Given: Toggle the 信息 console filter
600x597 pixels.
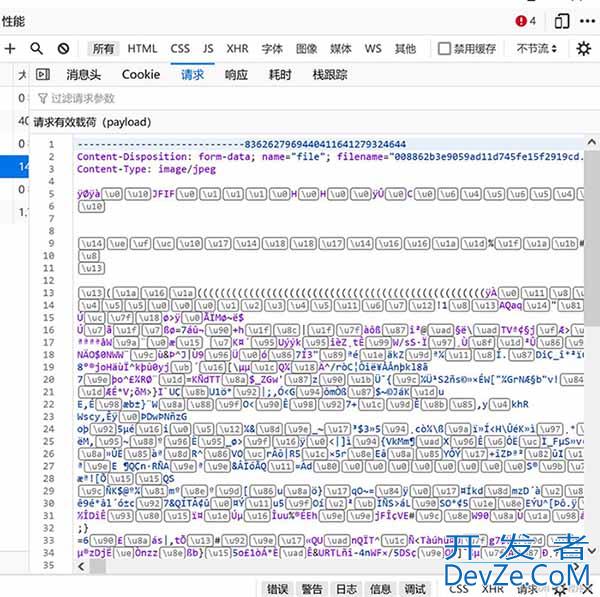Looking at the screenshot, I should point(380,589).
